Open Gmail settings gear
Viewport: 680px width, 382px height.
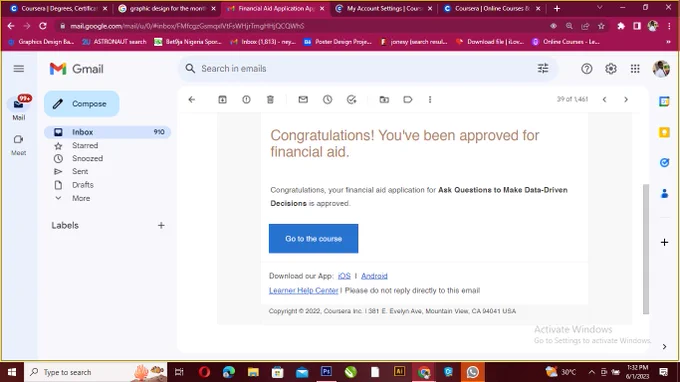coord(611,69)
